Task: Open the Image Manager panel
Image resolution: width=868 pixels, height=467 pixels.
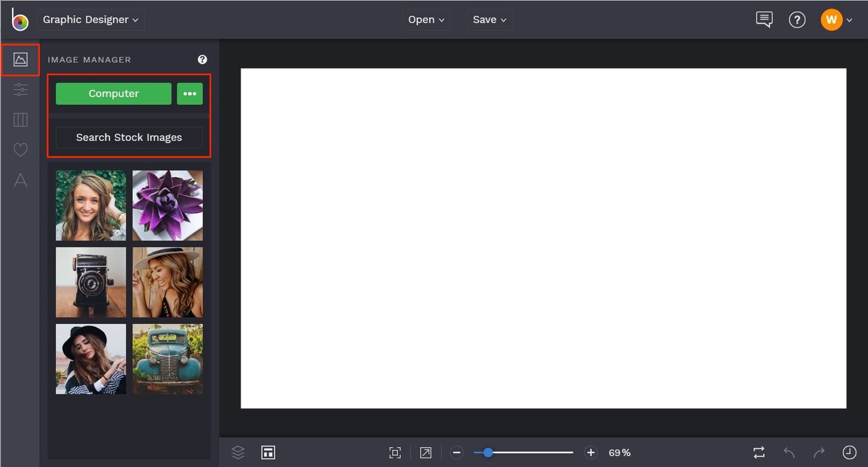Action: (x=20, y=59)
